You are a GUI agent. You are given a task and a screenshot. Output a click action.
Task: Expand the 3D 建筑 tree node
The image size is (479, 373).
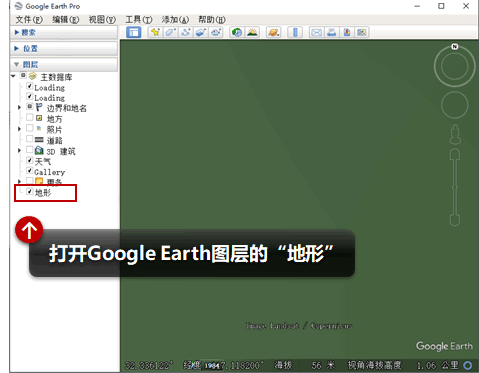[x=19, y=150]
